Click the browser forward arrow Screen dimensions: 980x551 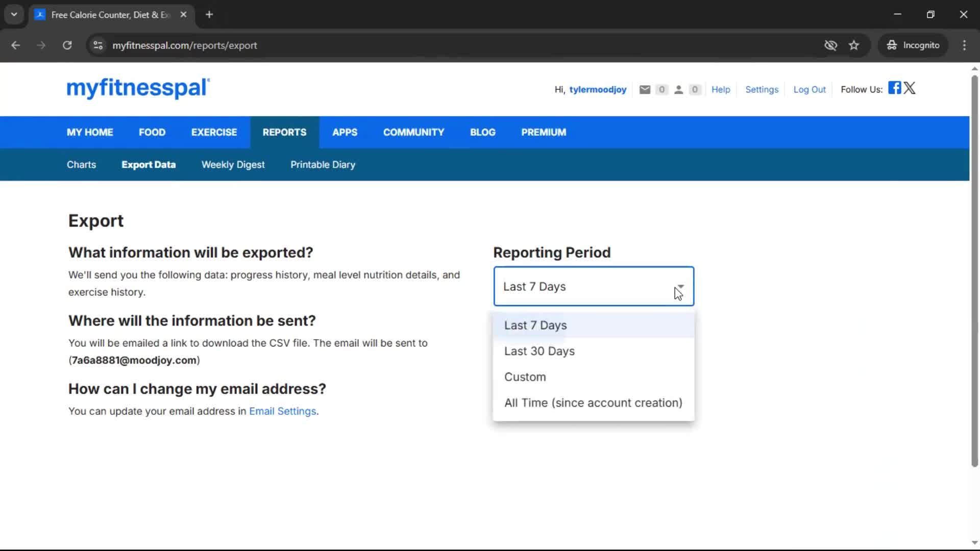pos(41,45)
